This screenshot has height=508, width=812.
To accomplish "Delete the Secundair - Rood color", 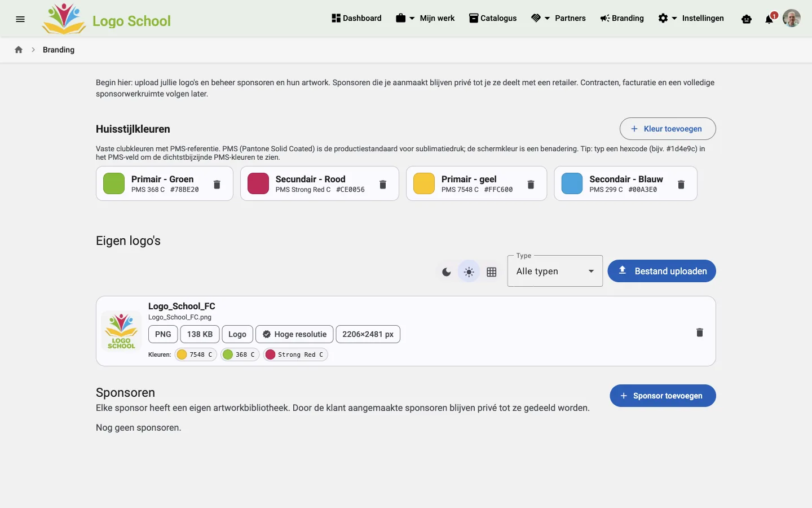I will pyautogui.click(x=383, y=185).
